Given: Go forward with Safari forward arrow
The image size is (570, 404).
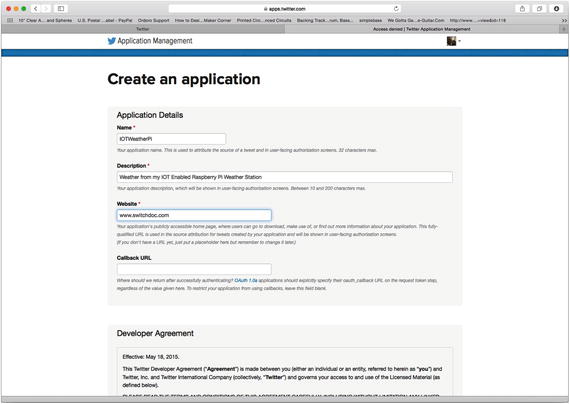Looking at the screenshot, I should (46, 8).
